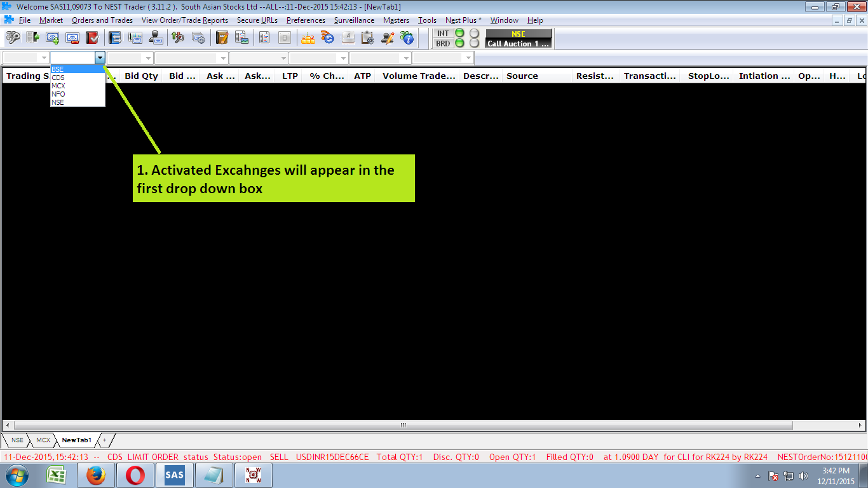Select NSE from the exchange list
The image size is (868, 488).
pyautogui.click(x=78, y=102)
